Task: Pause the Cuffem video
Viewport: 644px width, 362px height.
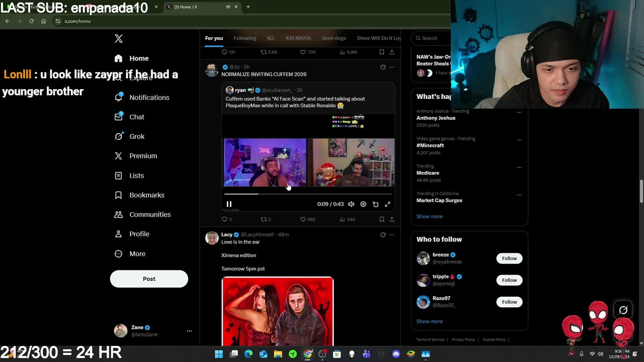Action: tap(229, 204)
